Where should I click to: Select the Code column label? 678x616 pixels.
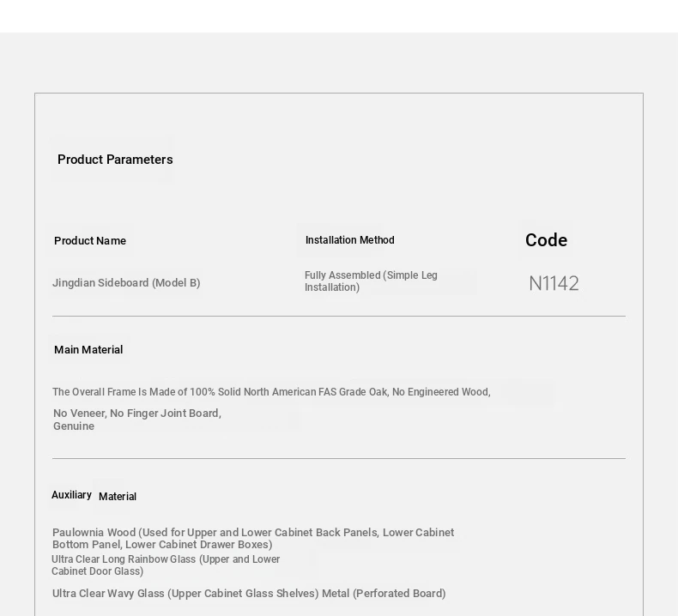pyautogui.click(x=546, y=240)
